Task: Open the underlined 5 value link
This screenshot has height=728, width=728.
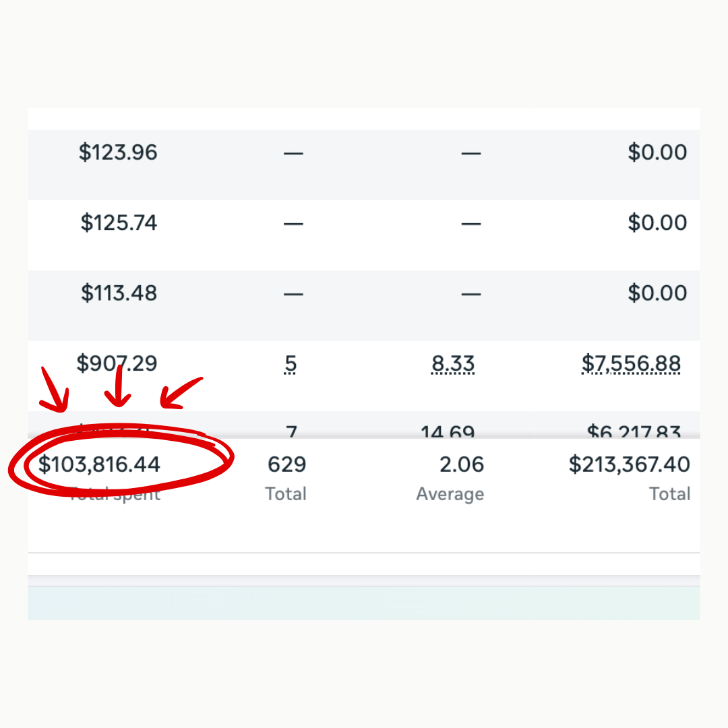Action: pyautogui.click(x=291, y=365)
